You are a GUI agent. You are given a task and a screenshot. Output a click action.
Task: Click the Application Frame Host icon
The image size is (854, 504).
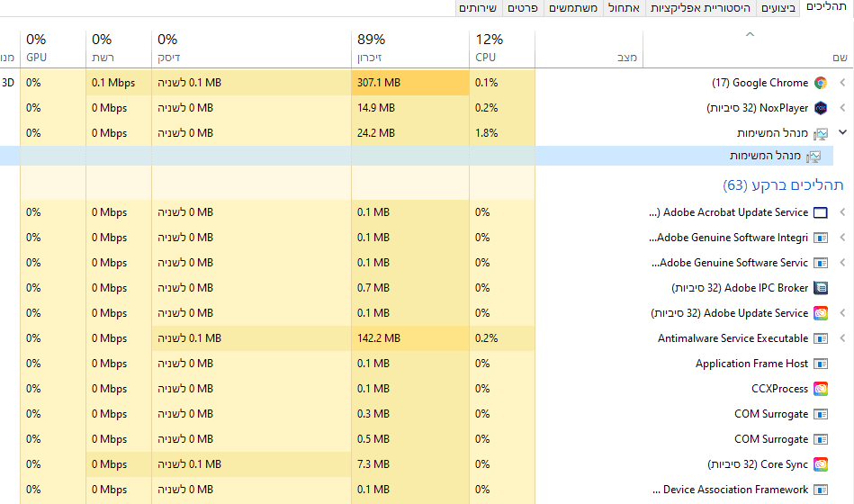click(820, 364)
